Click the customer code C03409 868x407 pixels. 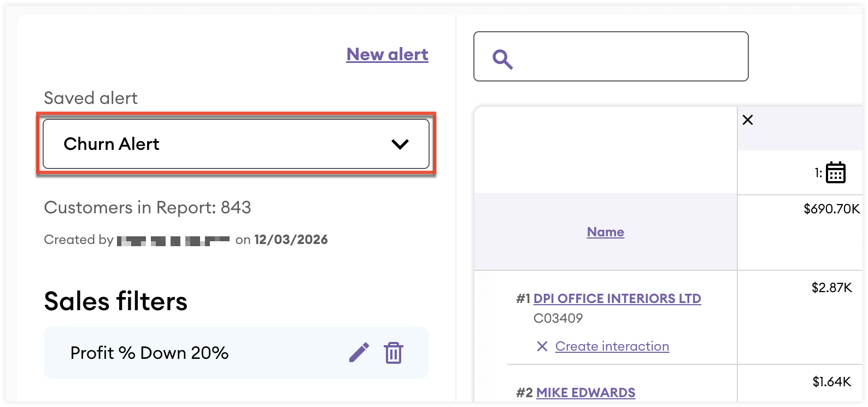pos(558,318)
